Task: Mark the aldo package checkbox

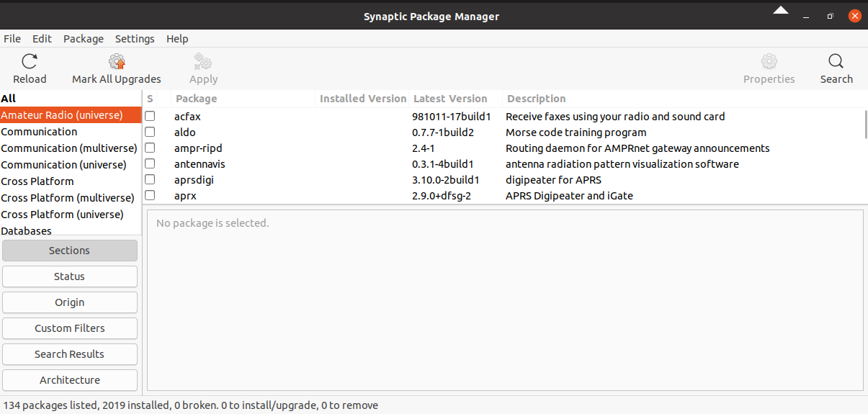Action: (150, 132)
